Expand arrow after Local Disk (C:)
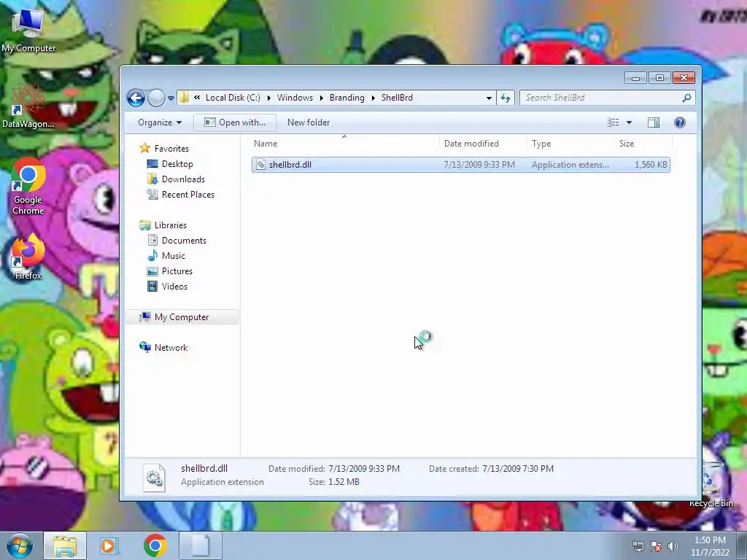 268,98
